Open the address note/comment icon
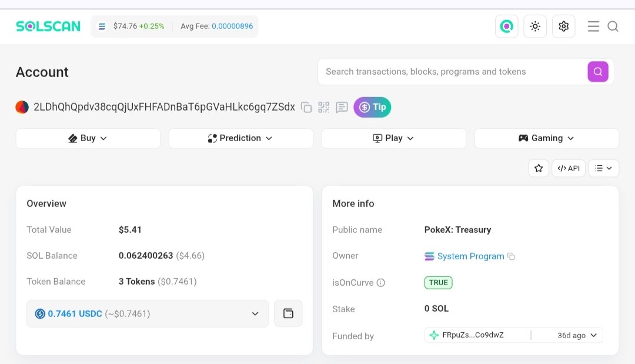The height and width of the screenshot is (364, 635). coord(342,107)
